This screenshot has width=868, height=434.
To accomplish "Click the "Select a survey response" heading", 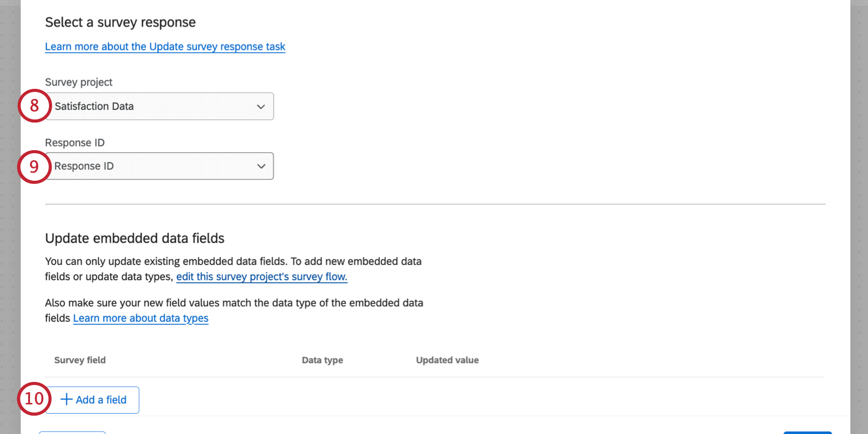I will 120,22.
